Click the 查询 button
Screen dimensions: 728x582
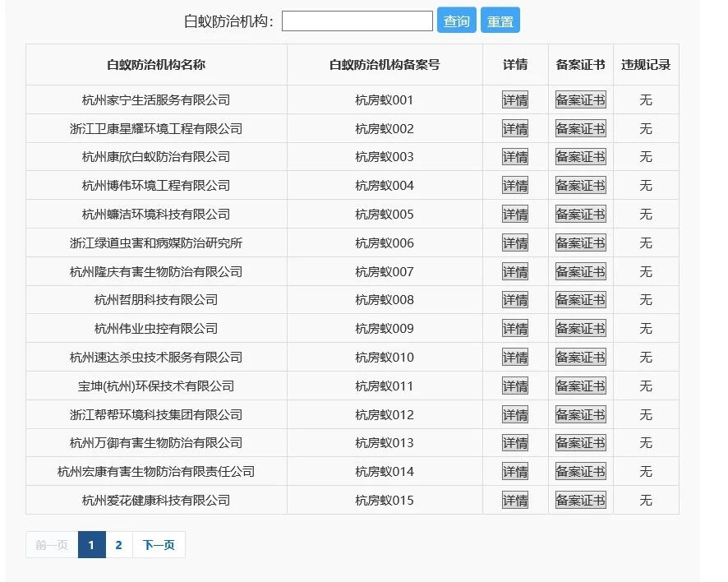pos(456,21)
